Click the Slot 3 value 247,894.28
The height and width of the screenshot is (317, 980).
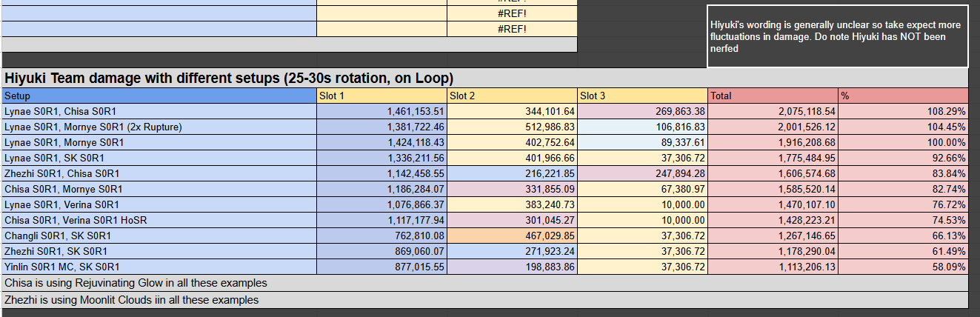point(642,173)
